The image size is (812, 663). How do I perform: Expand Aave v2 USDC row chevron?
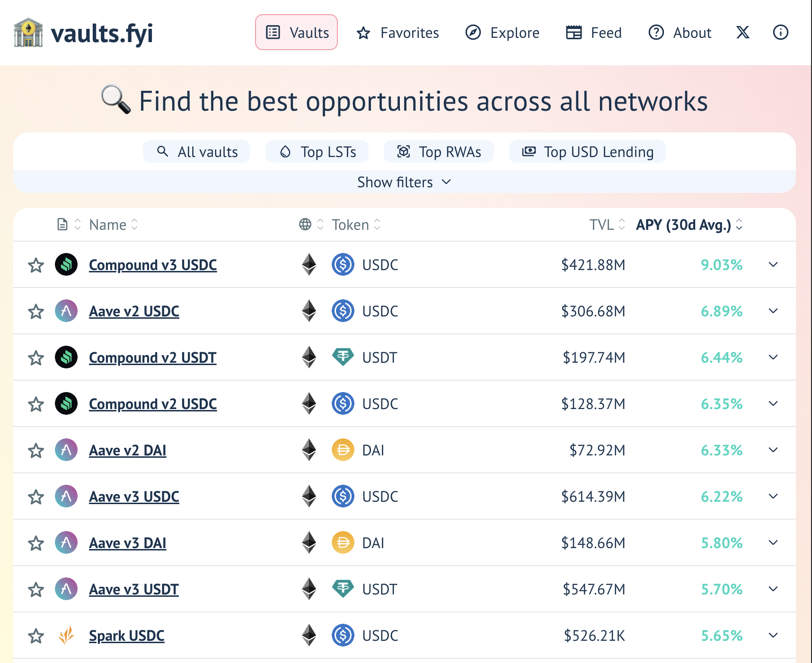coord(773,311)
